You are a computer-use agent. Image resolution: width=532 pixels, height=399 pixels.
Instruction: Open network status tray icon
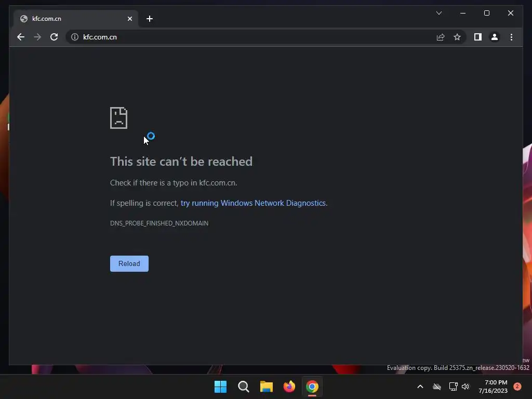click(x=453, y=387)
